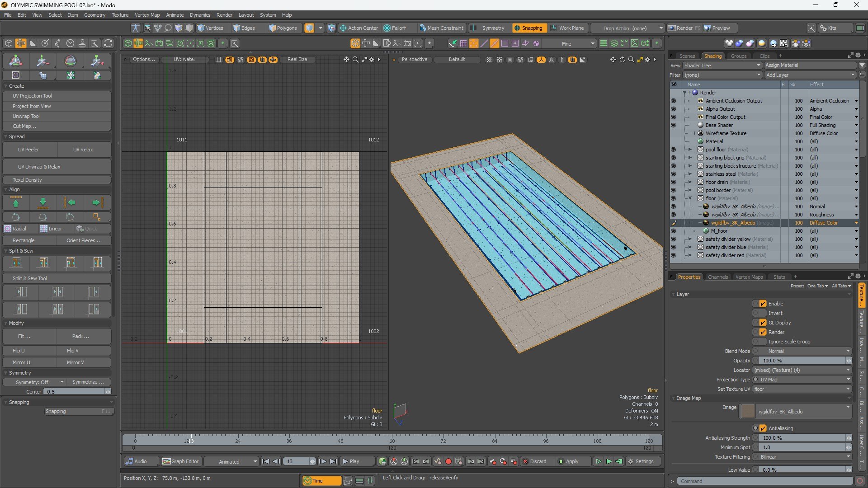Open the Set Texture UV dropdown

[x=802, y=389]
